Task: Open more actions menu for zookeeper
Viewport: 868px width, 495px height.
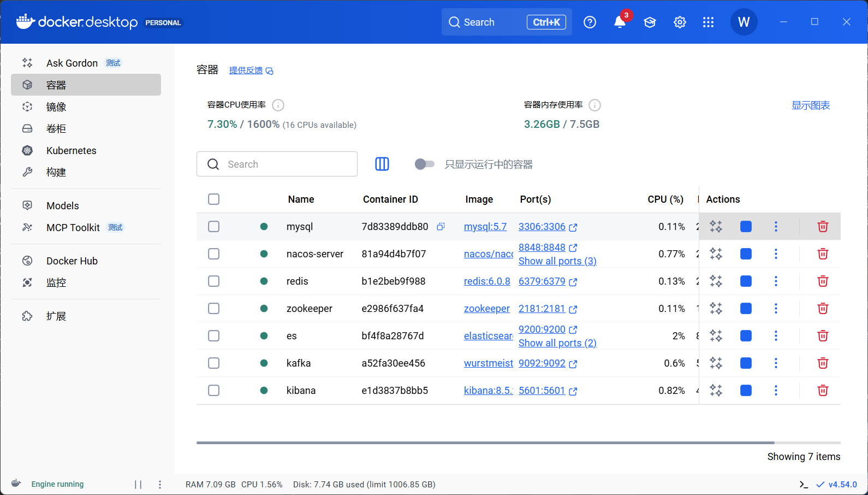Action: tap(776, 309)
